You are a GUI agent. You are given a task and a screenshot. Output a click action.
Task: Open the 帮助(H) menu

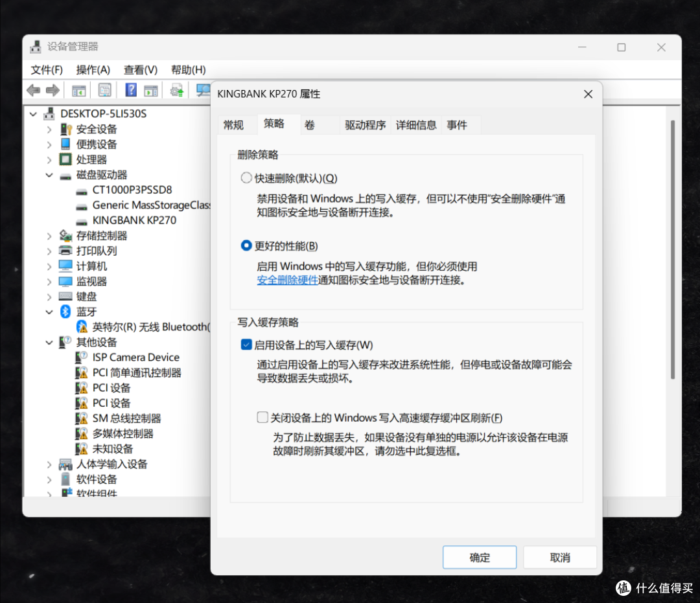tap(189, 70)
